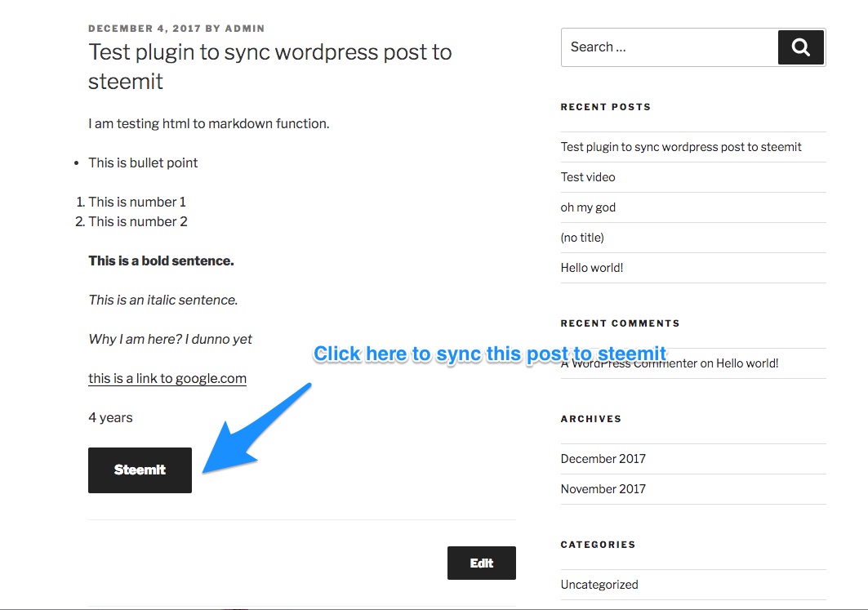Viewport: 868px width, 610px height.
Task: Open the Uncategorized category
Action: pos(599,585)
